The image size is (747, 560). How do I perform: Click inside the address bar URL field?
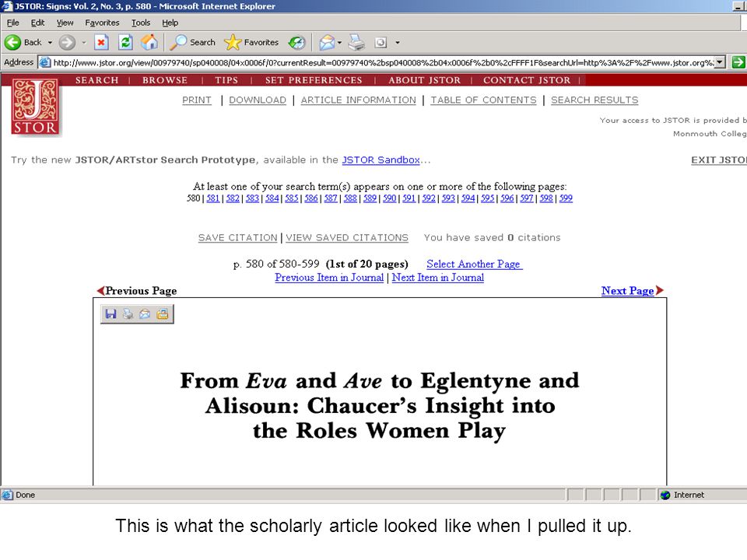click(x=381, y=62)
